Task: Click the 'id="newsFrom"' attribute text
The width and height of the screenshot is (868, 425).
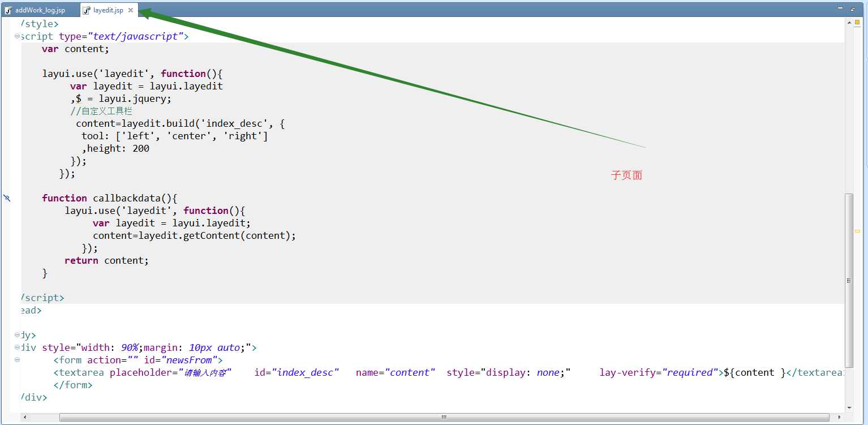Action: pyautogui.click(x=181, y=360)
